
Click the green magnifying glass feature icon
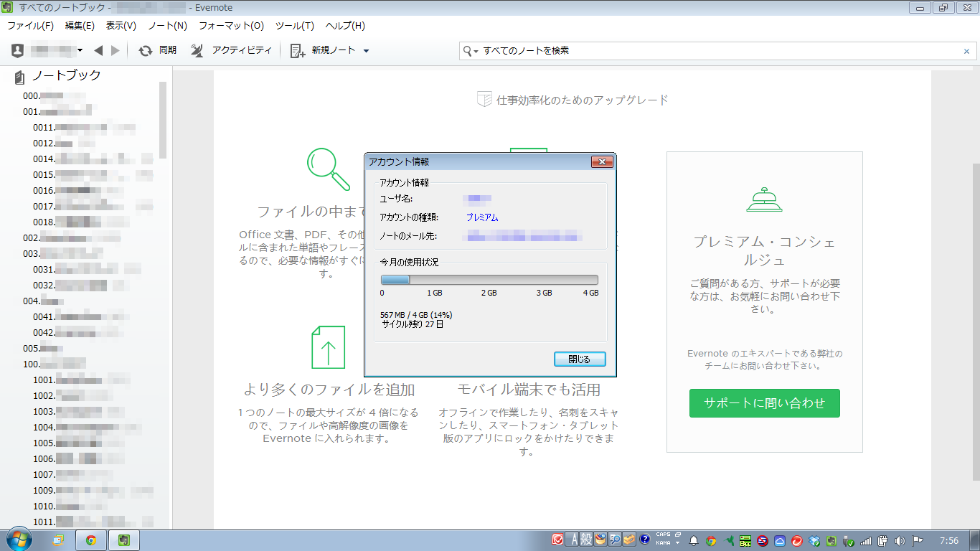[x=329, y=169]
